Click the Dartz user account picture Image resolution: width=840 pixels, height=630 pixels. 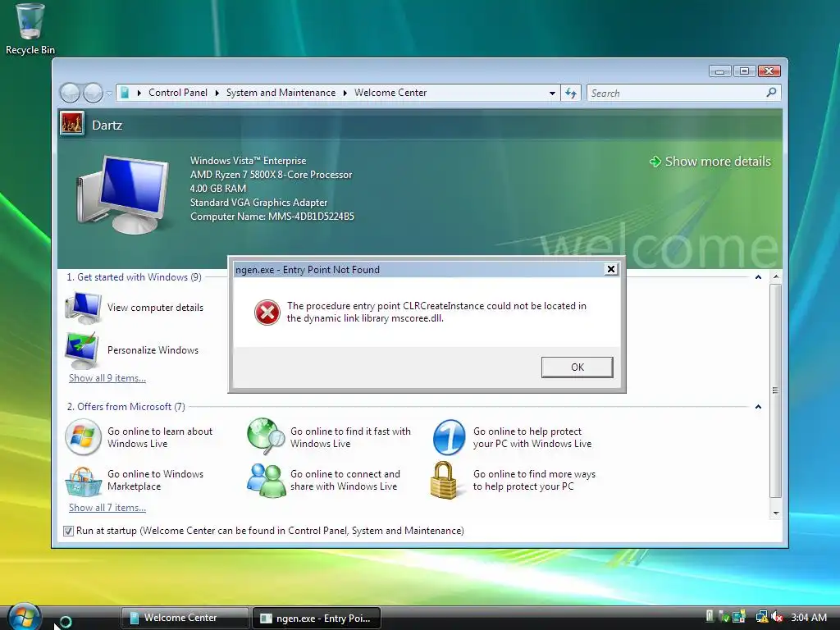[72, 125]
